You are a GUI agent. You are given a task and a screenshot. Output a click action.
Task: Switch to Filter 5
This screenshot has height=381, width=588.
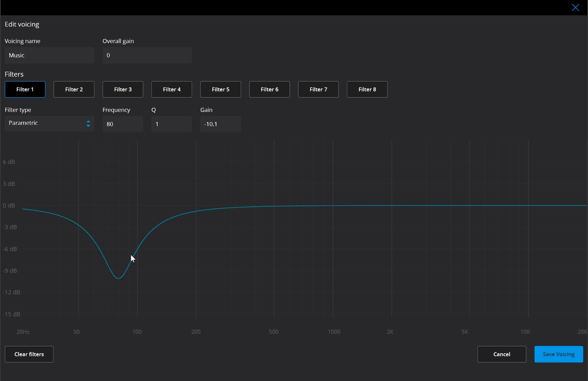point(221,89)
